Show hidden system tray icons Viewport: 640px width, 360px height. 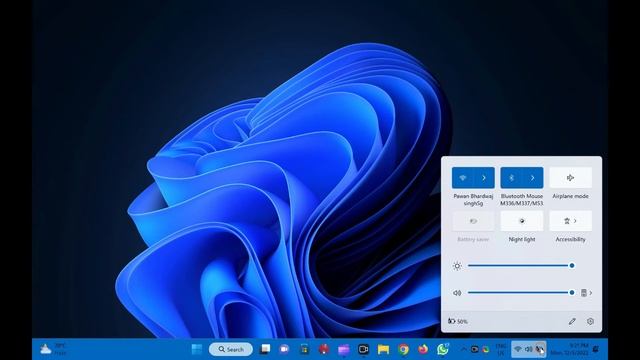click(463, 349)
